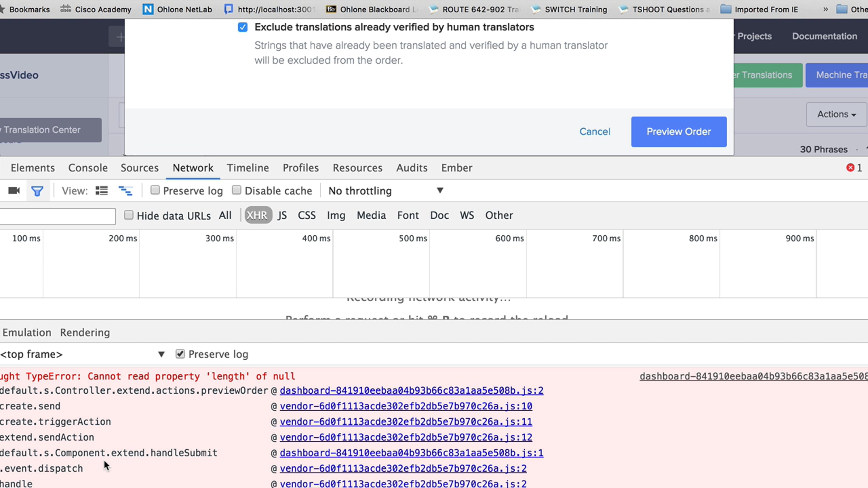This screenshot has height=488, width=868.
Task: Open the Rendering drawer tab
Action: coord(85,333)
